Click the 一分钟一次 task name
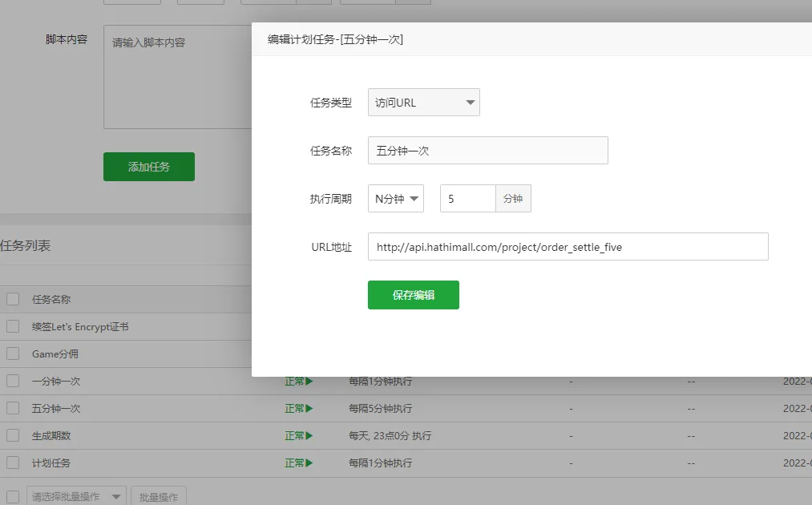812x505 pixels. pyautogui.click(x=56, y=382)
